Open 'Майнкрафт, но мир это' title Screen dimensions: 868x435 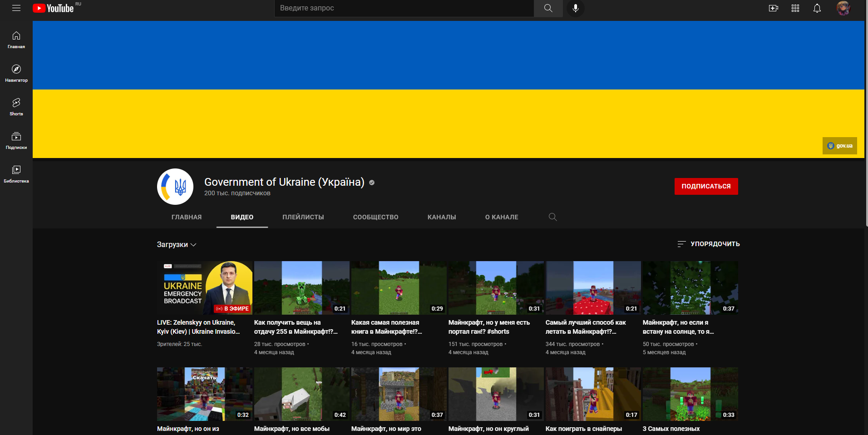(x=386, y=429)
